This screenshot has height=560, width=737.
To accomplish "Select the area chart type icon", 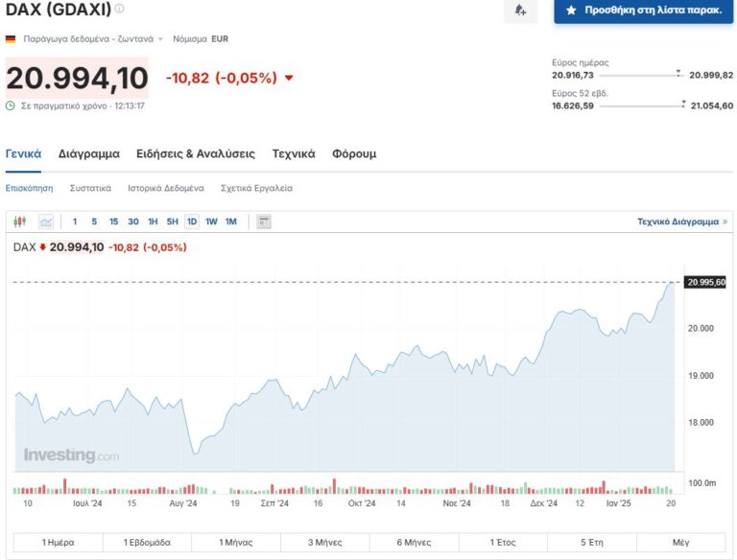I will [x=45, y=222].
